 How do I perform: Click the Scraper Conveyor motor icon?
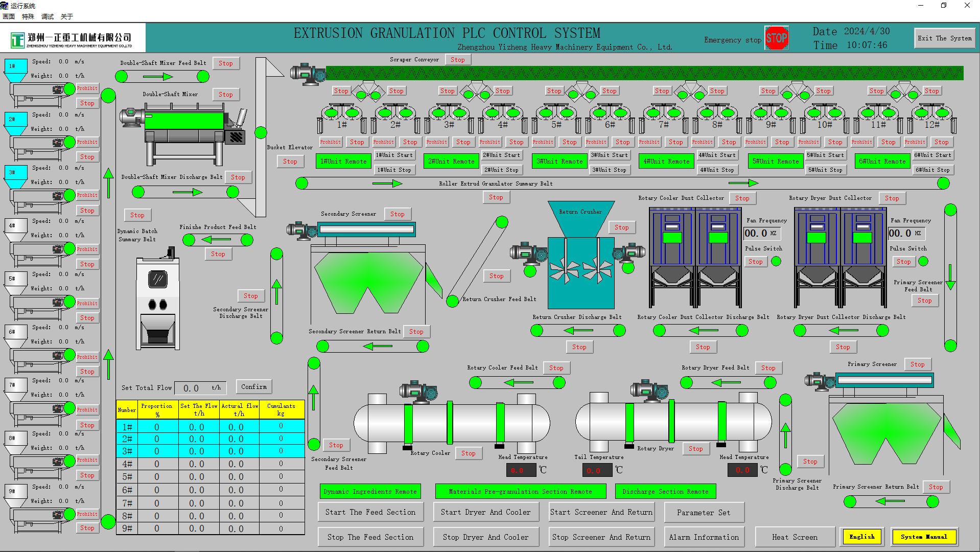click(x=308, y=74)
